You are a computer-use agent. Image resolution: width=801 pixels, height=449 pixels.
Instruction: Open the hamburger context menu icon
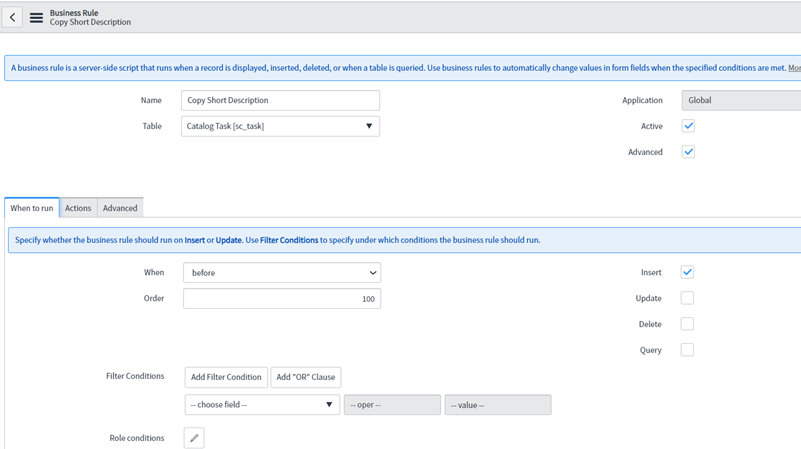36,18
